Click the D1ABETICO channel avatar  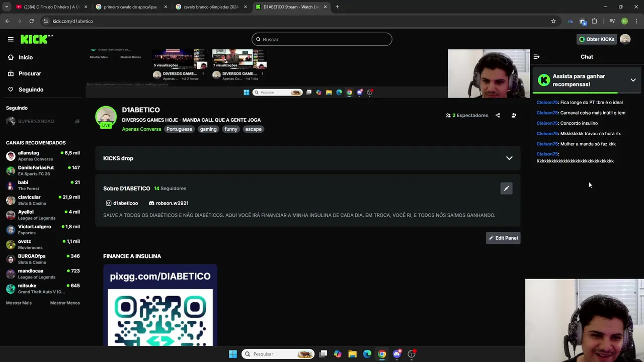(x=106, y=117)
